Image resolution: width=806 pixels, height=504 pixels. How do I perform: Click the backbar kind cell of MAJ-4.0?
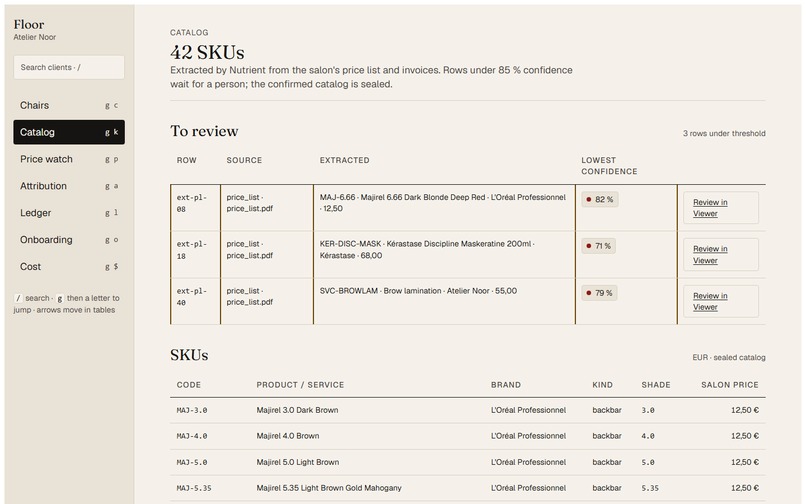click(607, 436)
